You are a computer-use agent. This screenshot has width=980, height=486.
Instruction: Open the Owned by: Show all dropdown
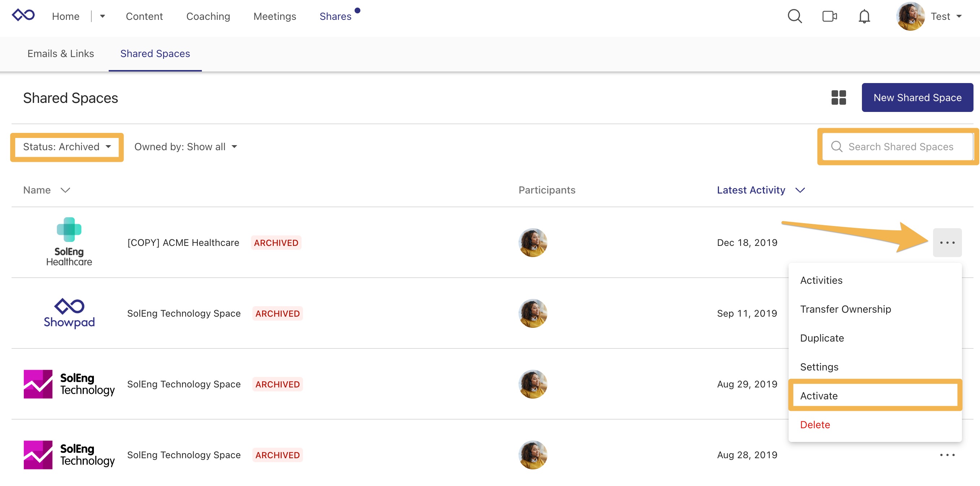[185, 146]
